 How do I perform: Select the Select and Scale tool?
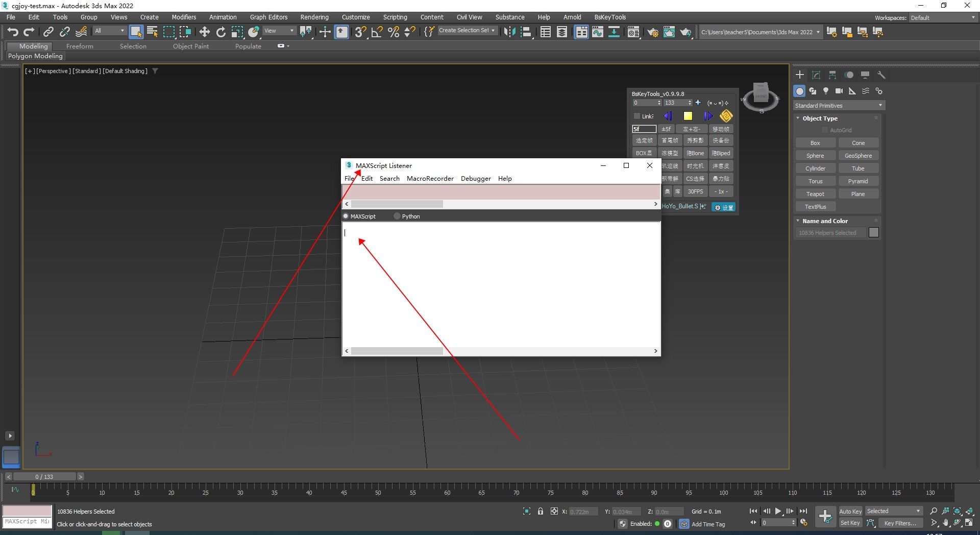tap(237, 32)
